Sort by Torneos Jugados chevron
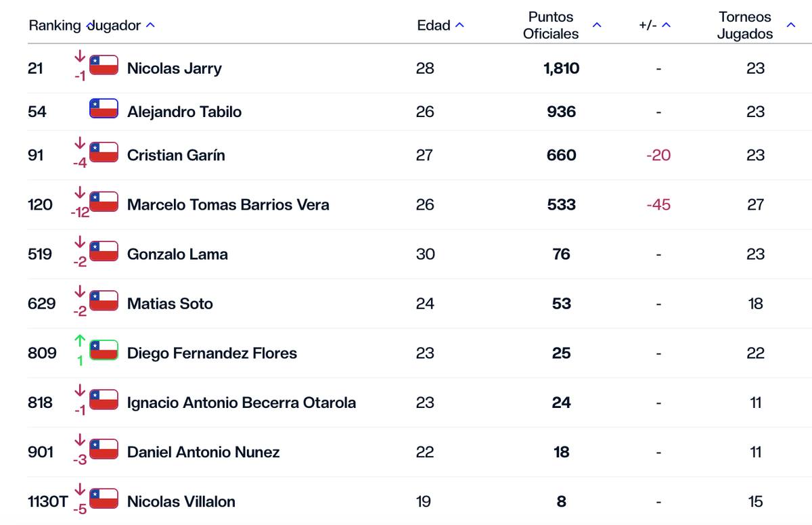812x525 pixels. pos(790,26)
